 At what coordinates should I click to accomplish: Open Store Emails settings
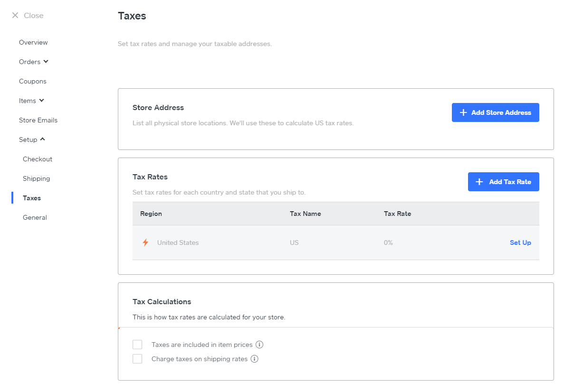(38, 120)
